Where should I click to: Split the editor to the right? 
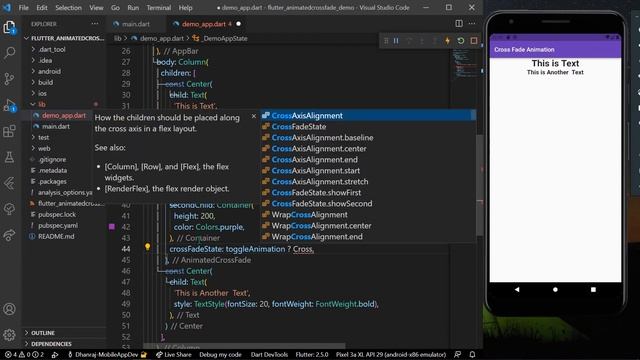pyautogui.click(x=459, y=24)
